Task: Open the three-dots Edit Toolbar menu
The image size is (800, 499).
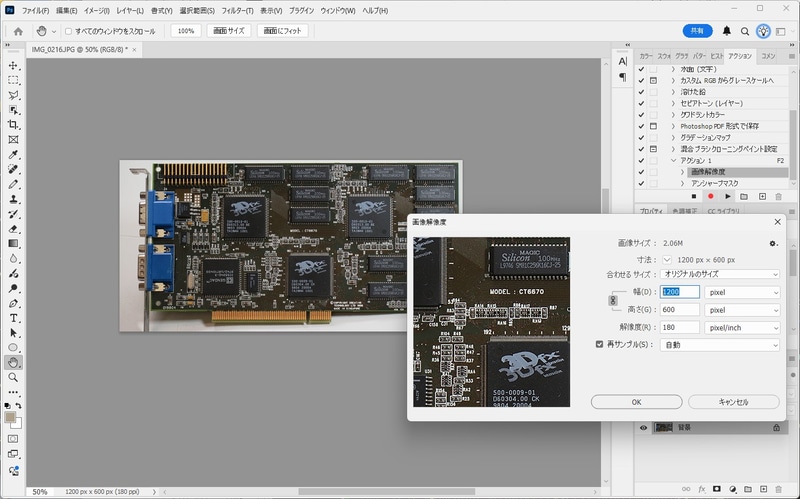Action: tap(13, 392)
